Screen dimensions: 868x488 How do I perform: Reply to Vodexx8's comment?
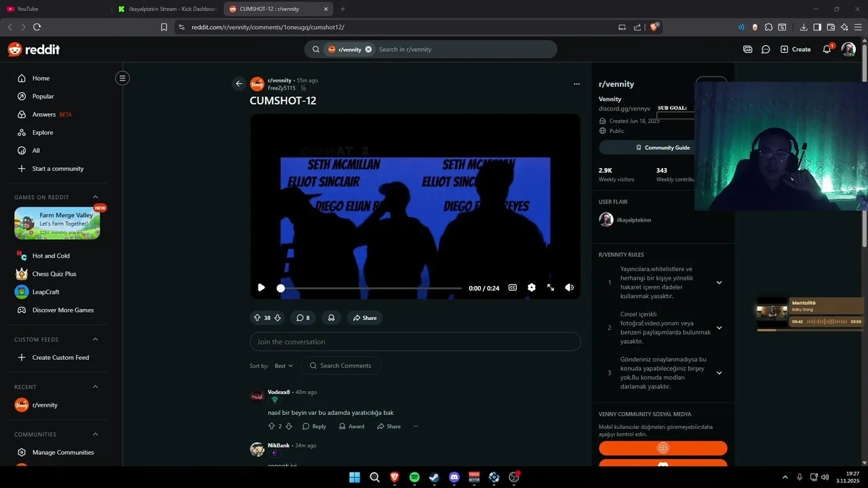pyautogui.click(x=314, y=426)
